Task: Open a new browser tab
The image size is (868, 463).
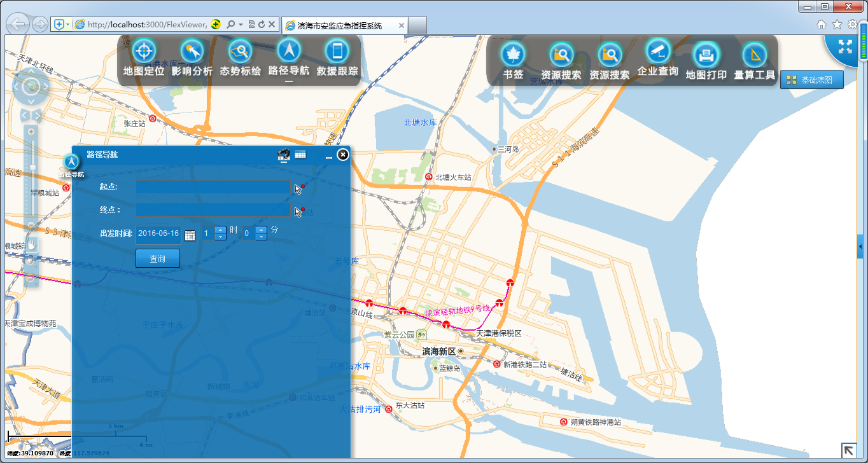Action: [417, 25]
